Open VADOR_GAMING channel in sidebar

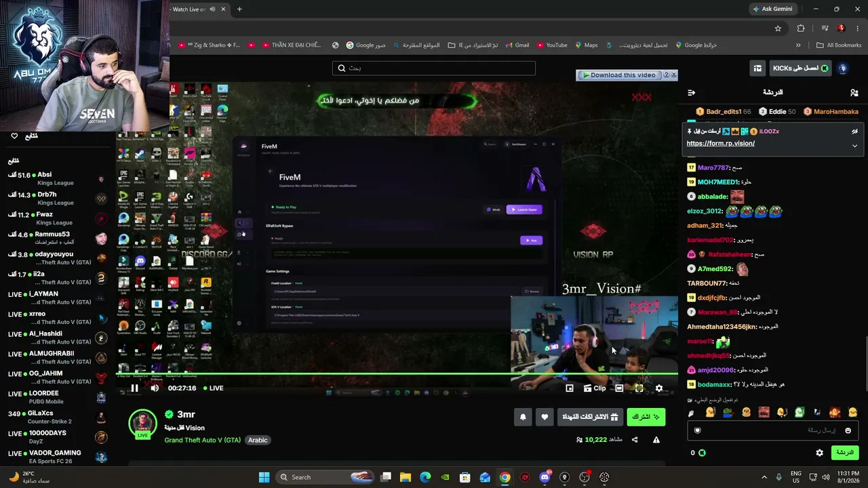click(58, 457)
